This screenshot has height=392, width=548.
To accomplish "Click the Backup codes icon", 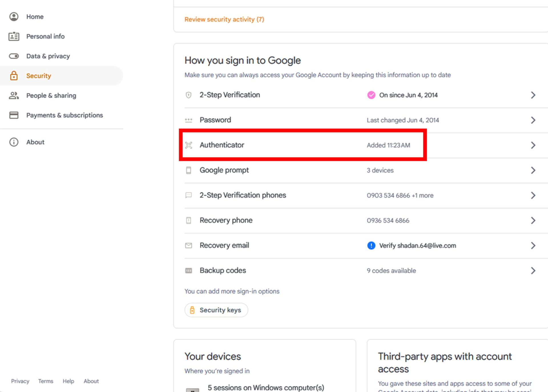I will pyautogui.click(x=188, y=271).
